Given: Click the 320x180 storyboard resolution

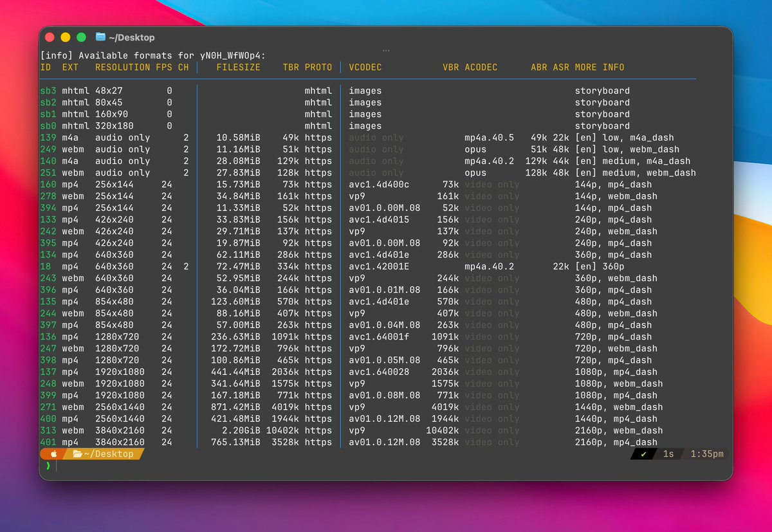Looking at the screenshot, I should tap(114, 126).
